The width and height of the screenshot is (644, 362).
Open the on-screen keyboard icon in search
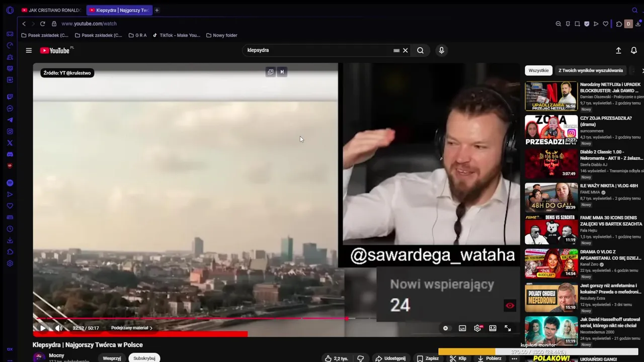click(x=396, y=50)
